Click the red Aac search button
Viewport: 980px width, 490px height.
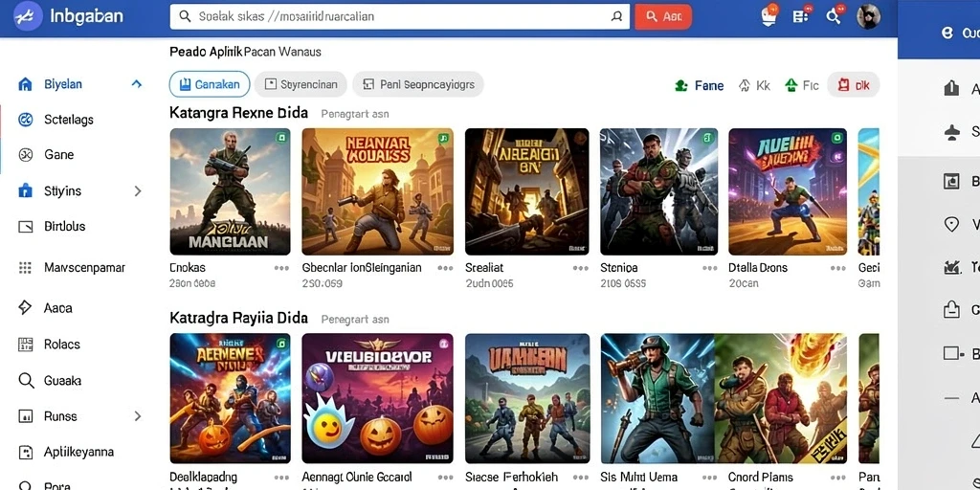[663, 17]
